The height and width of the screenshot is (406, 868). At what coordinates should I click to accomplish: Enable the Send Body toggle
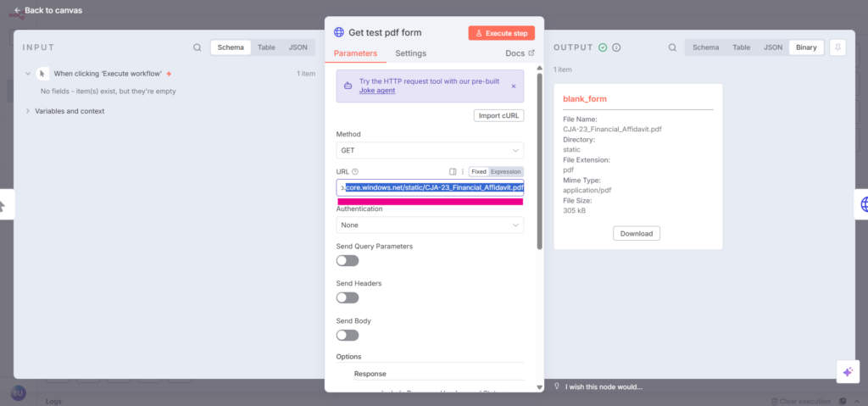pyautogui.click(x=348, y=335)
